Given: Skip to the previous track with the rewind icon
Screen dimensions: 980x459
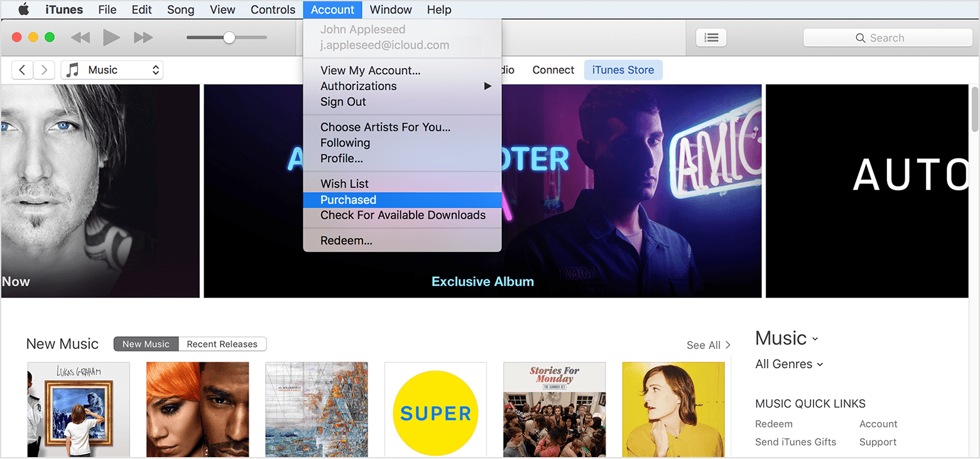Looking at the screenshot, I should 80,38.
